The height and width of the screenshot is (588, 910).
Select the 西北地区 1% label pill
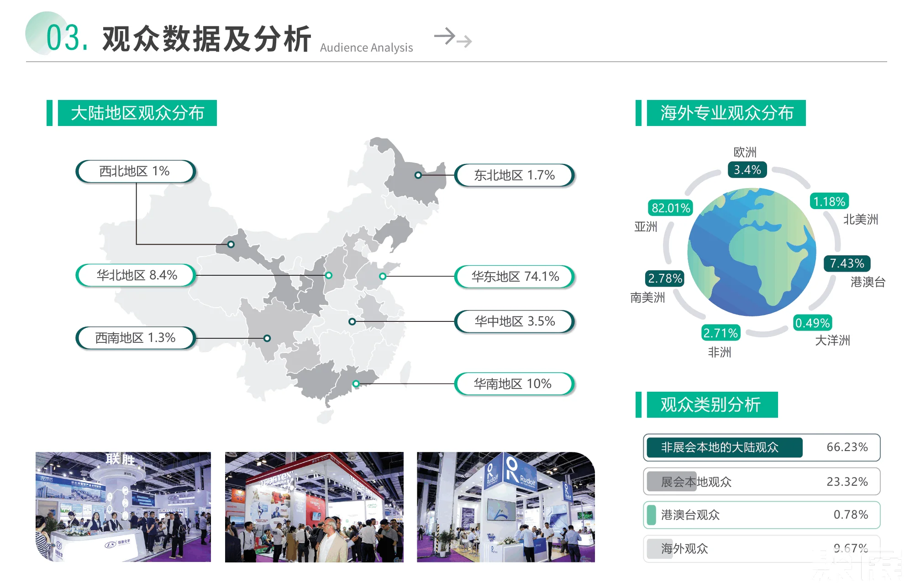click(x=136, y=171)
